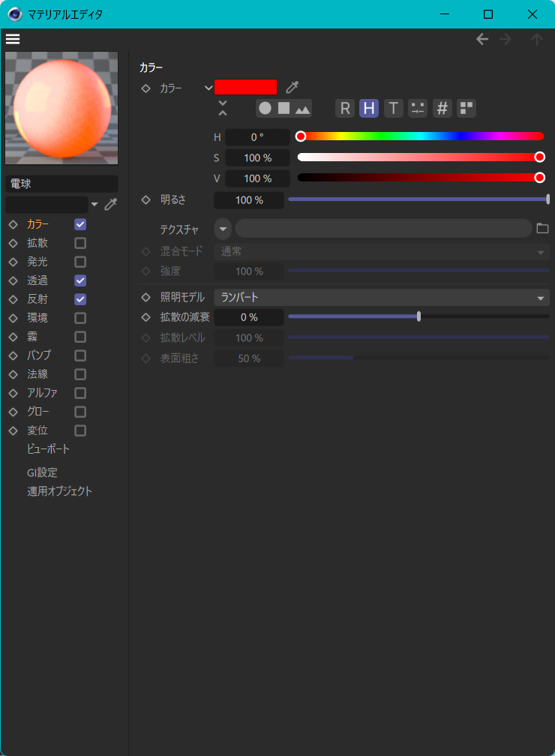The image size is (555, 756).
Task: Expand the テクスチャ arrow dropdown button
Action: coord(223,229)
